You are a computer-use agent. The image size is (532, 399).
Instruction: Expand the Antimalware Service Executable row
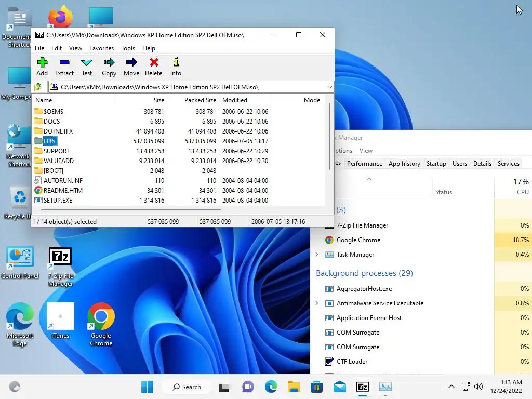click(316, 303)
